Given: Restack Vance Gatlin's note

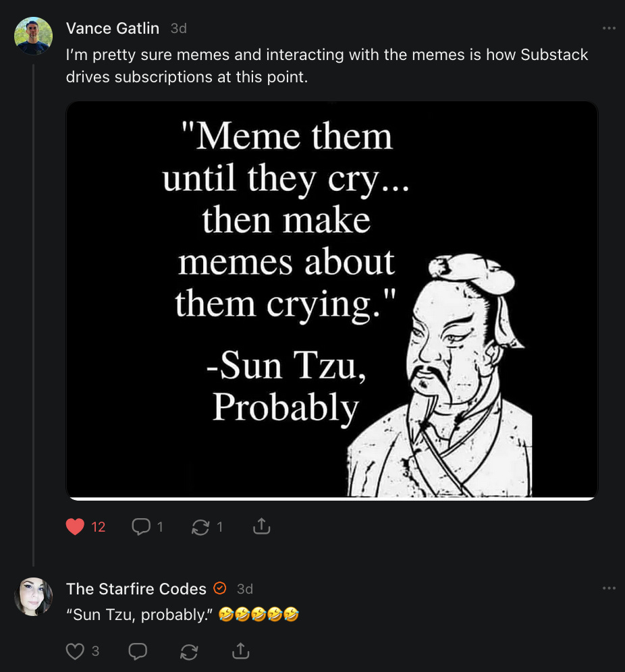Looking at the screenshot, I should pyautogui.click(x=200, y=527).
